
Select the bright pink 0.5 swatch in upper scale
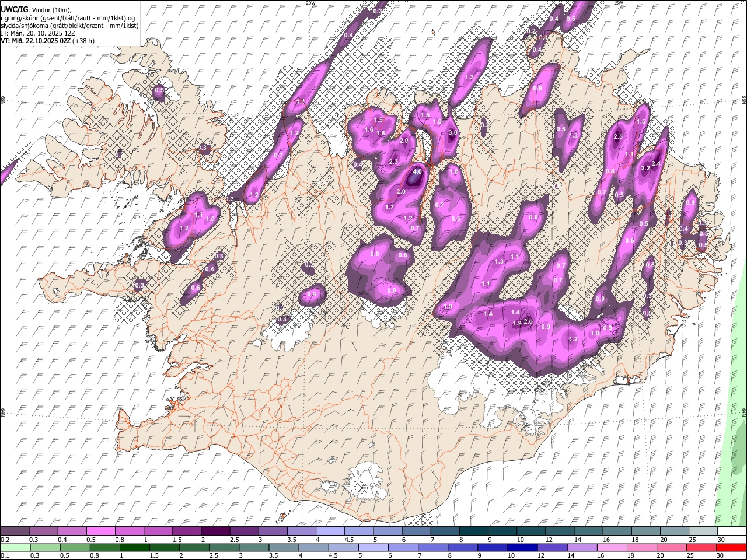point(100,531)
